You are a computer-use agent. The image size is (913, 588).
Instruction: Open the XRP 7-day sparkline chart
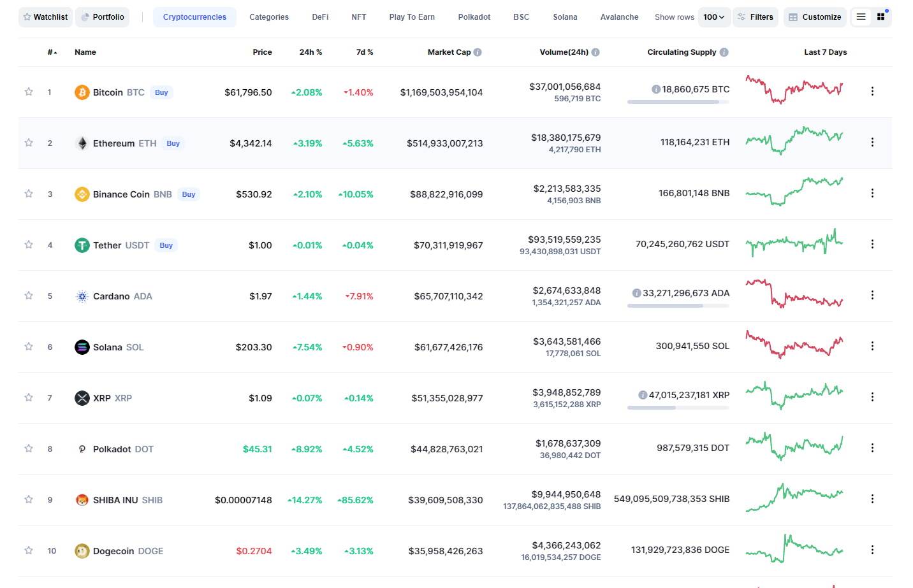coord(794,396)
